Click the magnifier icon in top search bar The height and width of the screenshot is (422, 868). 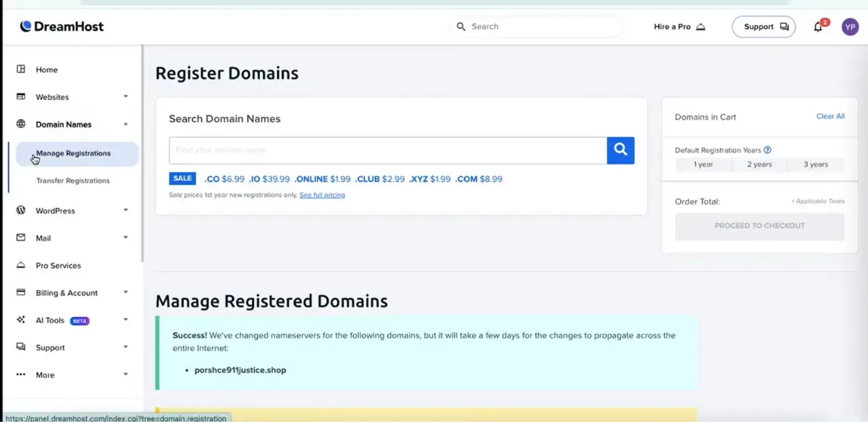461,26
